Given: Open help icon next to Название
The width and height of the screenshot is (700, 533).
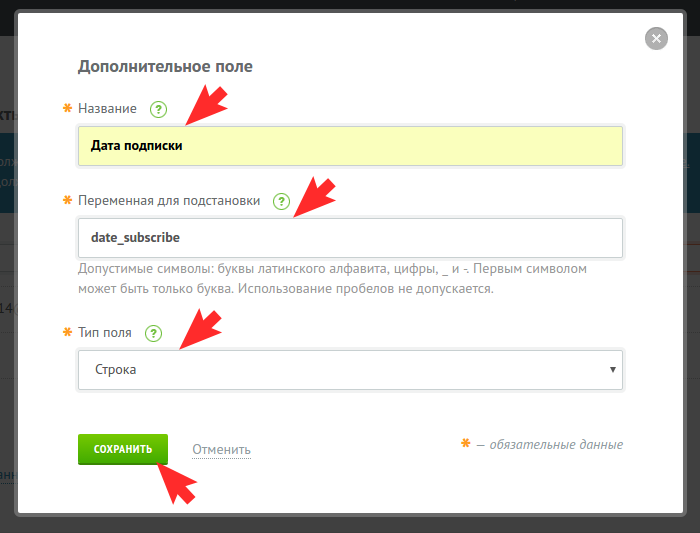Looking at the screenshot, I should point(158,109).
